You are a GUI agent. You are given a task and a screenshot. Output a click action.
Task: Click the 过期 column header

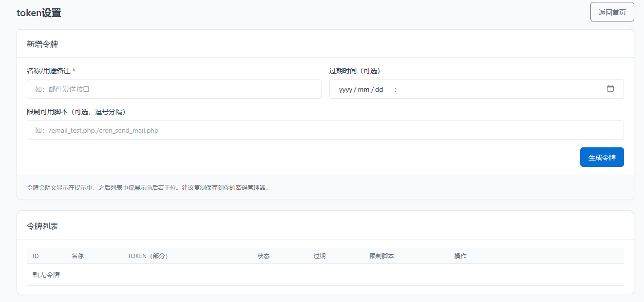click(320, 256)
